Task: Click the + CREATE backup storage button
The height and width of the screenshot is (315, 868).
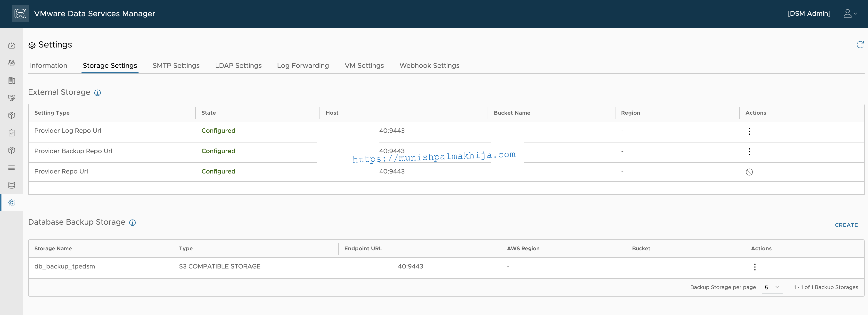Action: [x=844, y=225]
